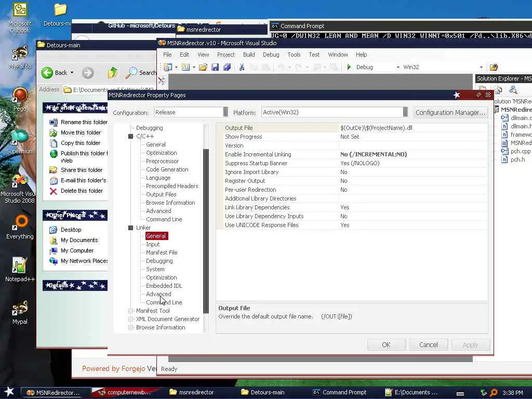This screenshot has height=399, width=532.
Task: Click the clock in system tray
Action: [x=512, y=393]
